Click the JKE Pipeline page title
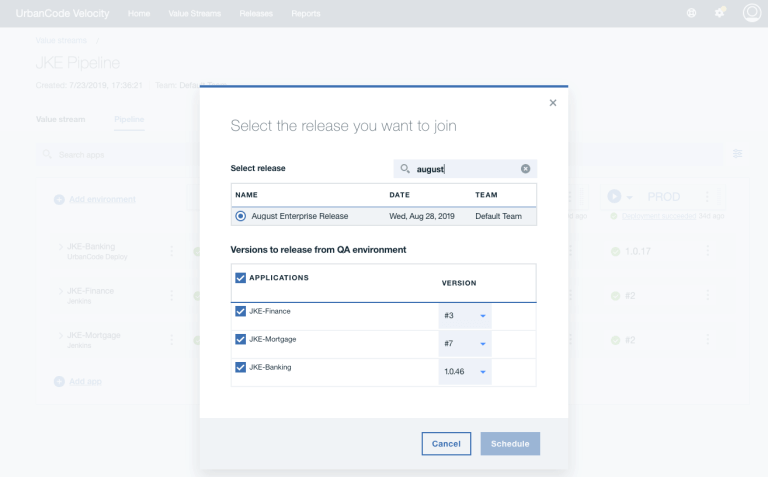Viewport: 768px width, 477px height. pyautogui.click(x=78, y=63)
